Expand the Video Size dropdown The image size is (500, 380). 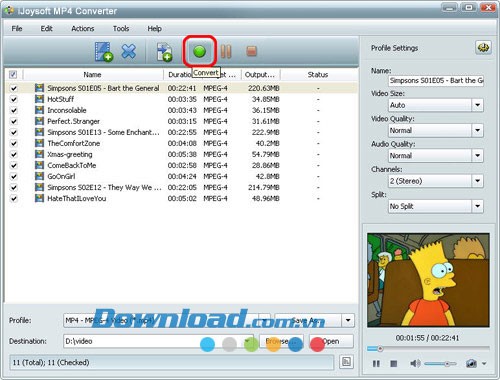[x=477, y=105]
